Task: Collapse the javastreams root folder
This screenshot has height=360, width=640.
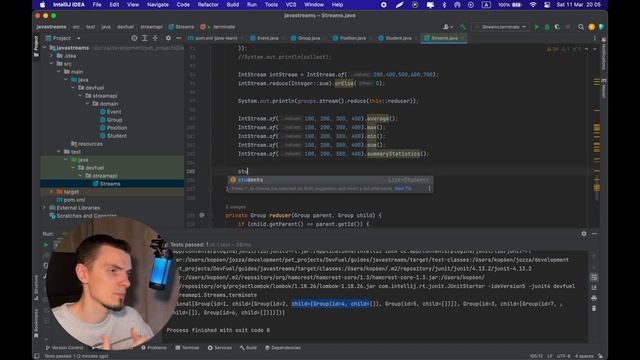Action: [44, 48]
